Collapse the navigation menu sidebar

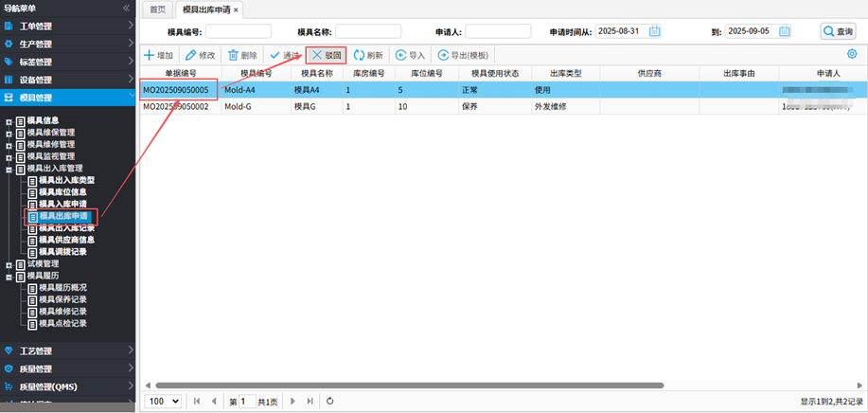126,8
